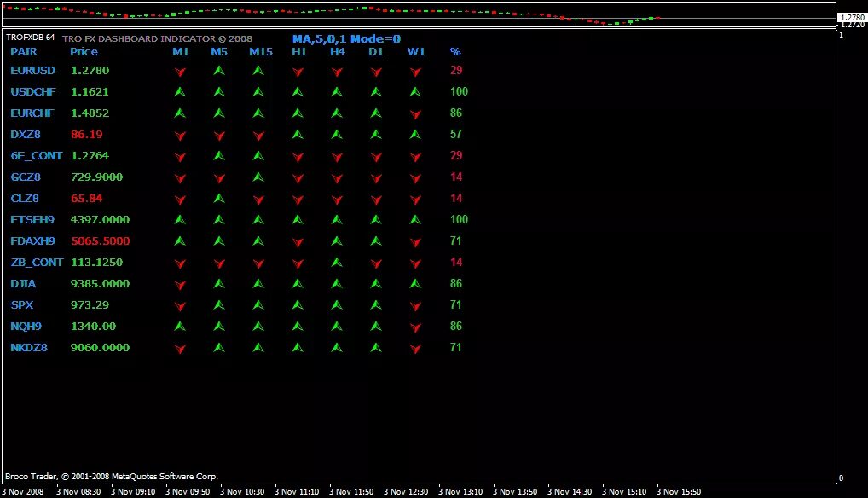Select the EURUSD pair name
This screenshot has height=498, width=868.
[32, 70]
